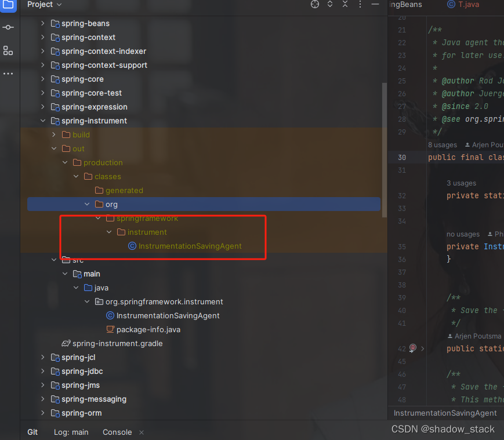Click Project panel vertical scrollbar

pyautogui.click(x=385, y=150)
